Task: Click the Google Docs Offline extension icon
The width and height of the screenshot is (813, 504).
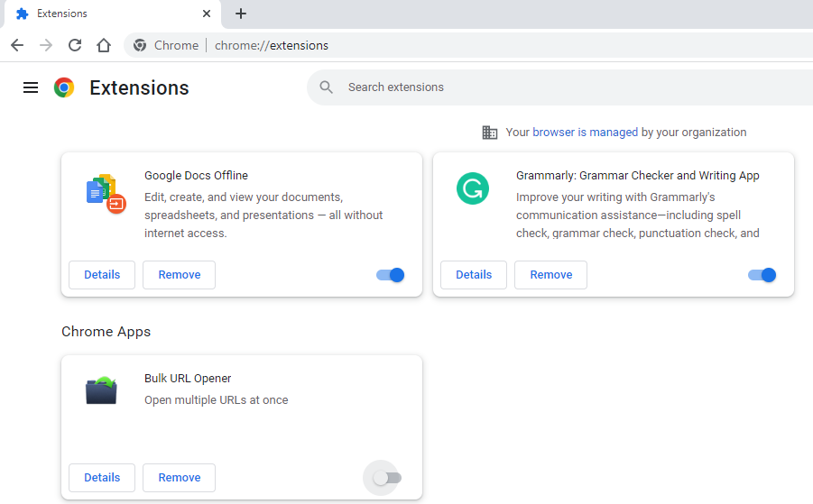Action: coord(106,193)
